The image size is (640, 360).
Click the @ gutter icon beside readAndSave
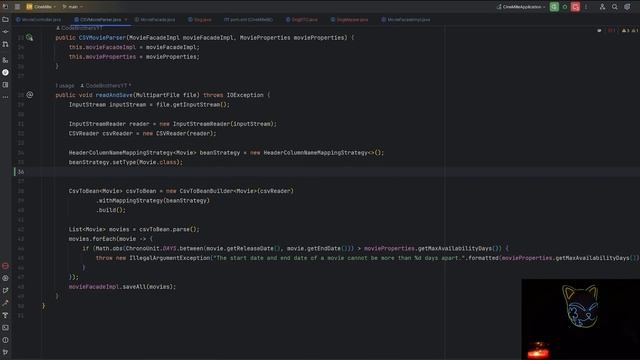point(30,95)
